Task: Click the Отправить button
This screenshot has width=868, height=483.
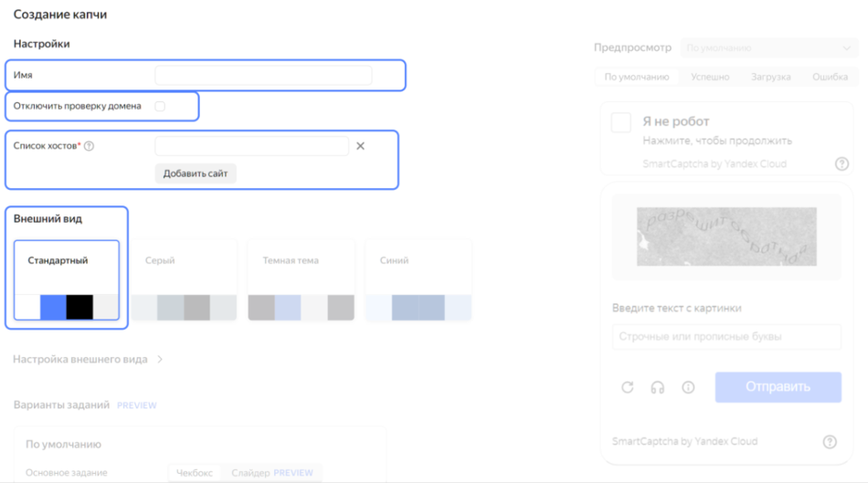Action: [x=778, y=387]
